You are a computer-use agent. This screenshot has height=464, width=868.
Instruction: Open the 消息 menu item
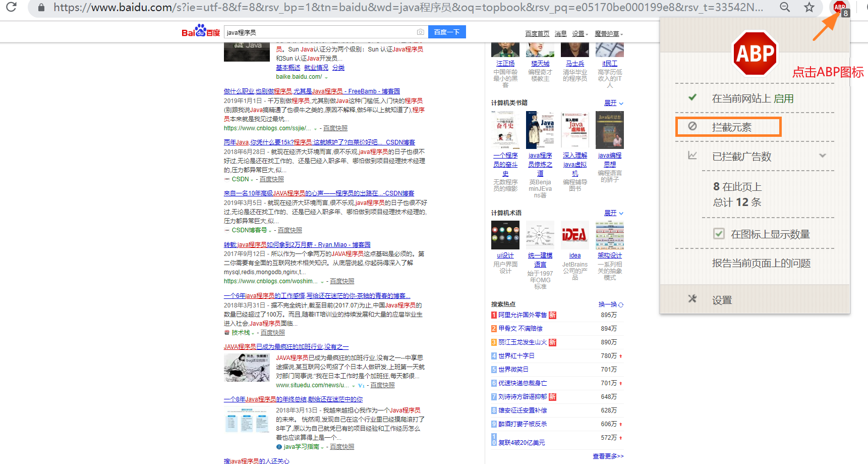click(560, 33)
